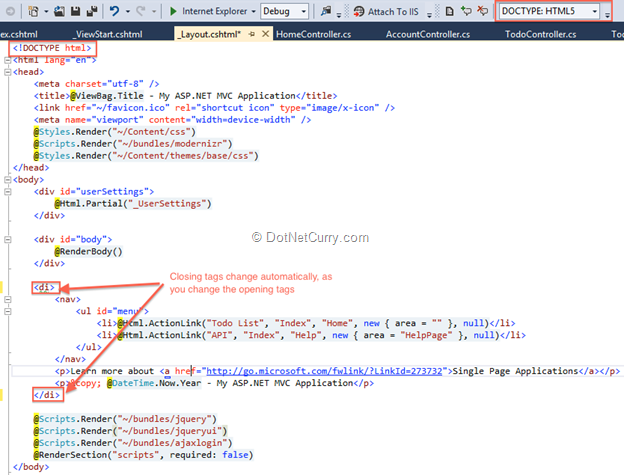Viewport: 624px width, 475px height.
Task: Collapse the <html lang="en"> outlining region
Action: tap(8, 60)
